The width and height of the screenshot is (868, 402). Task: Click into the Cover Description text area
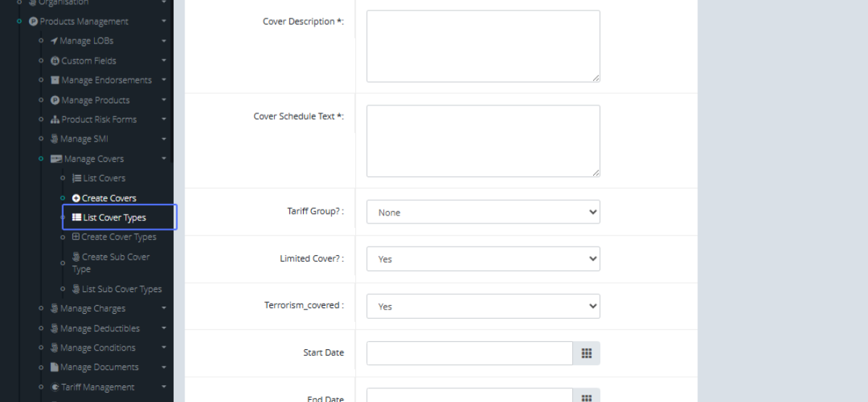tap(482, 46)
